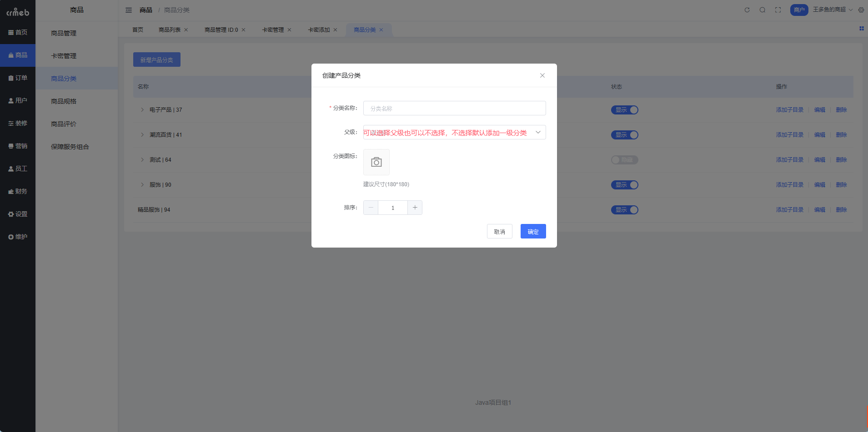Click the 取消 cancel button

click(499, 231)
